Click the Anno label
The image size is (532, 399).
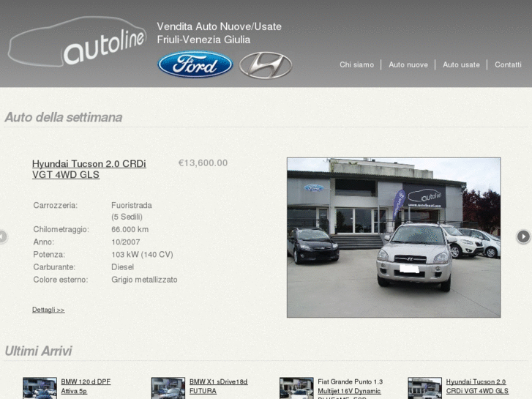pyautogui.click(x=44, y=242)
